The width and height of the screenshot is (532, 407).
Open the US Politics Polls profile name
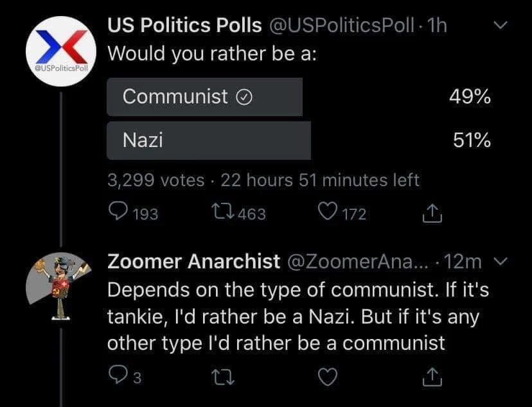(184, 26)
